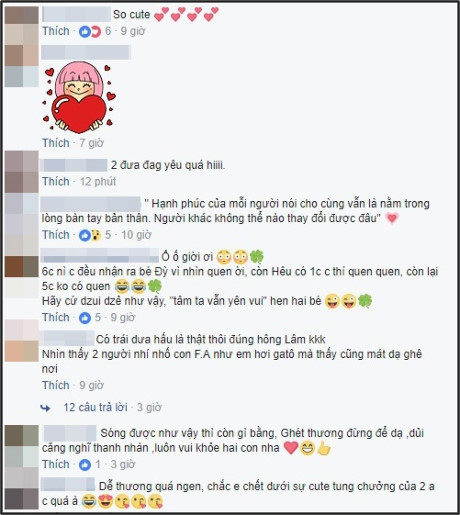Open avatar of the "So cute" commenter

pos(21,25)
